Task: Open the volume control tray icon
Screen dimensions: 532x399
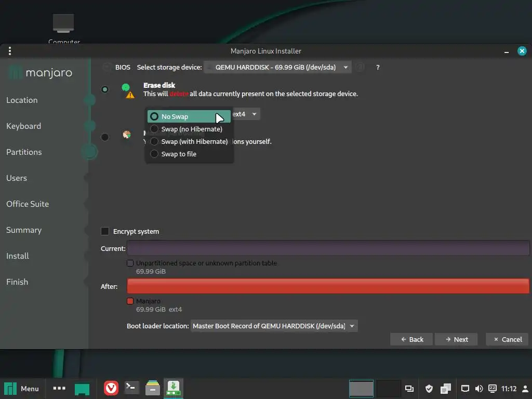Action: coord(478,389)
